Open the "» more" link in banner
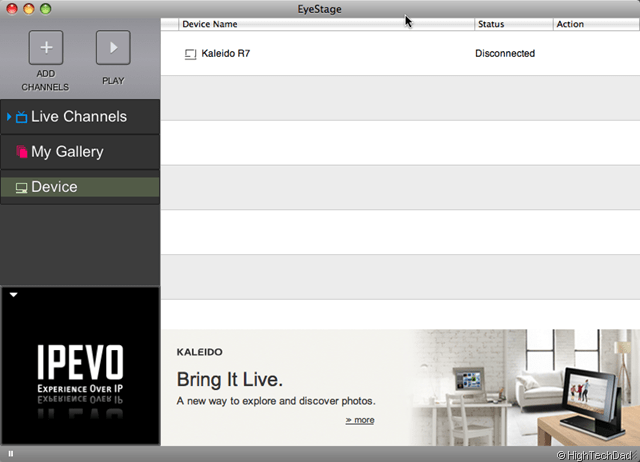 (359, 420)
